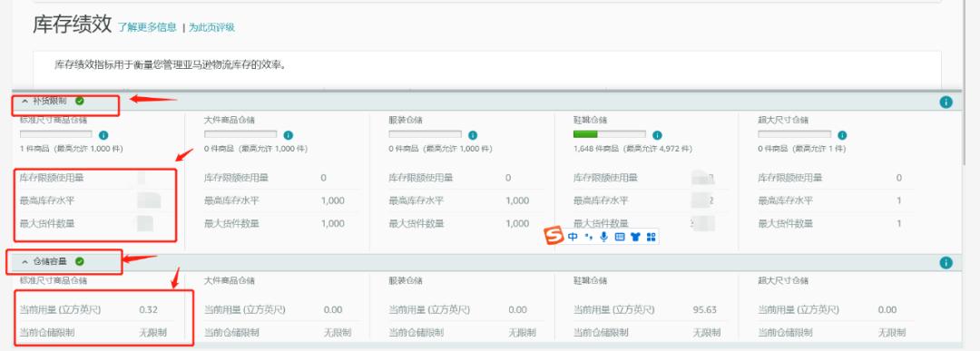Open the info icon on the 仓储容量 header bar
Viewport: 980px width, 351px height.
coord(946,263)
